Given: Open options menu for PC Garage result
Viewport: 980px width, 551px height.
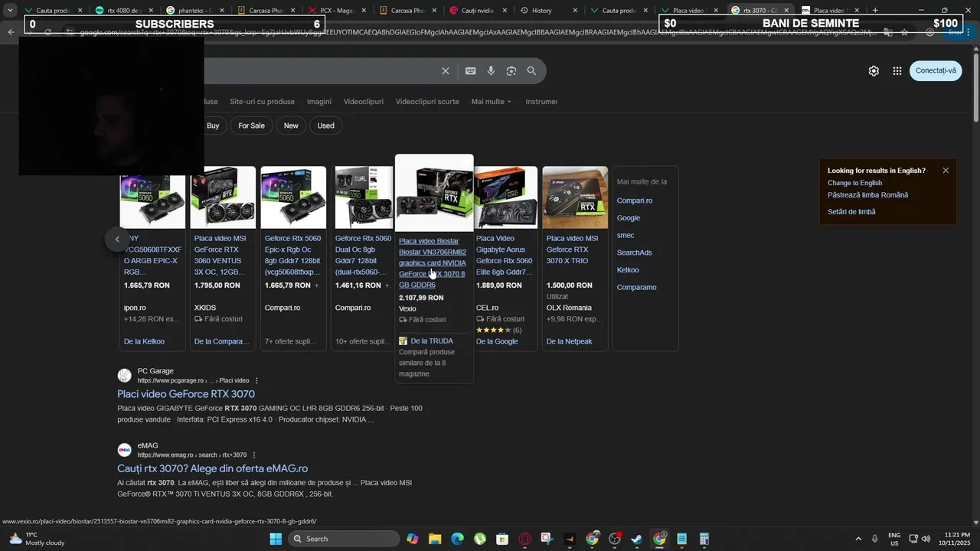Looking at the screenshot, I should pos(256,380).
